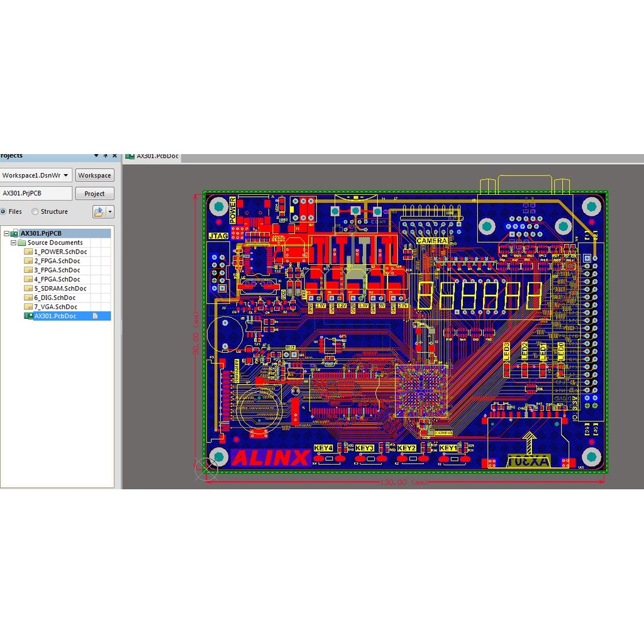Close the Projects panel
The height and width of the screenshot is (644, 644).
coord(114,156)
